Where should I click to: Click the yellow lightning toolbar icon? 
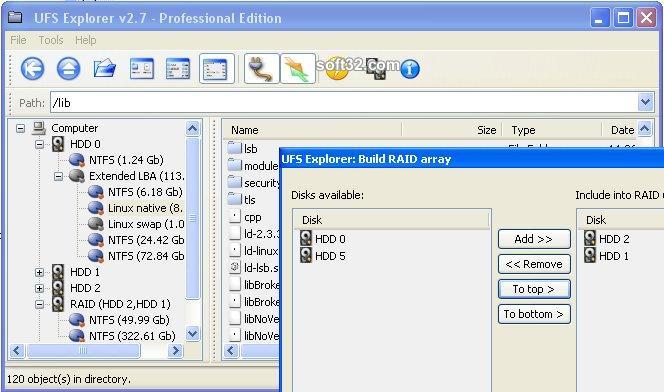point(337,69)
